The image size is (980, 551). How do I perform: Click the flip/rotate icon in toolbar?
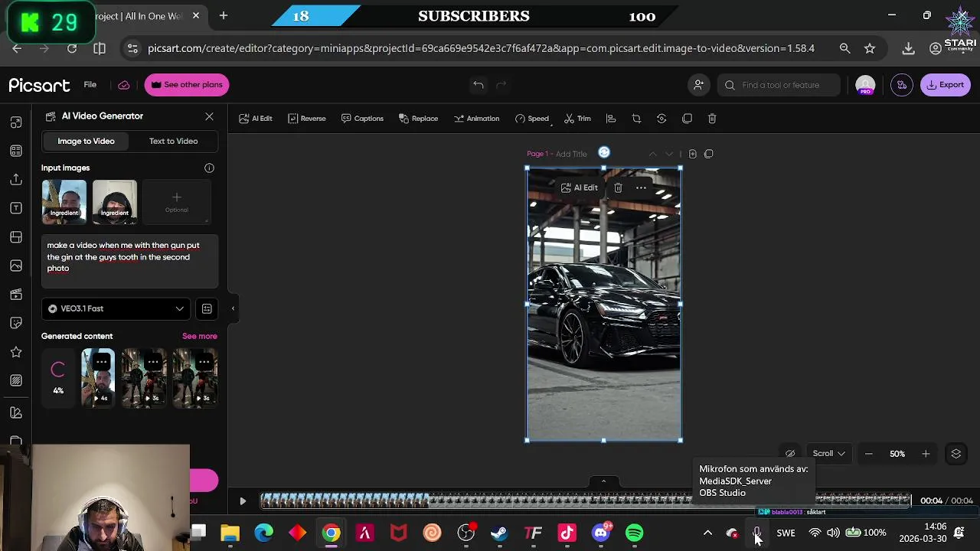point(661,119)
